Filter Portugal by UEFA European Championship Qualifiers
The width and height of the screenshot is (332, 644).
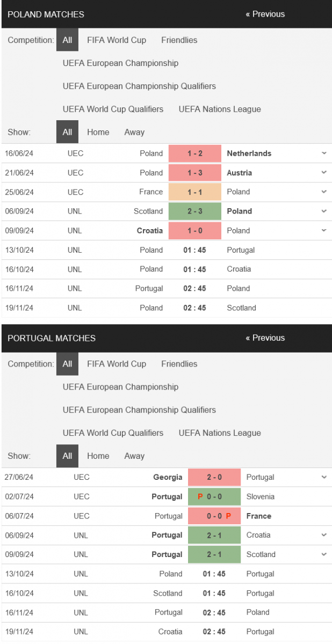click(139, 409)
